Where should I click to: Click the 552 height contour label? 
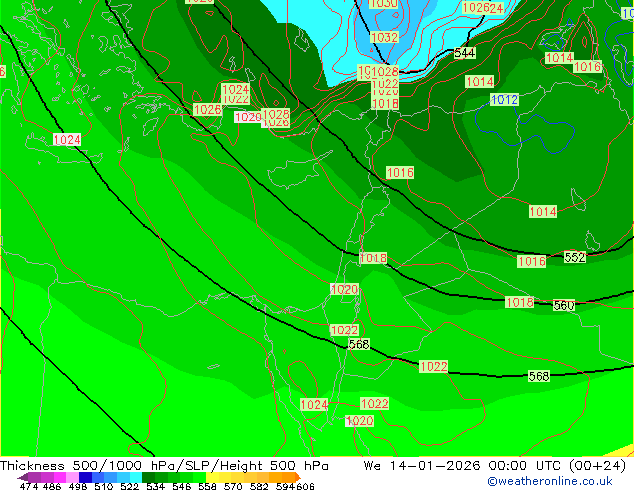pos(575,257)
